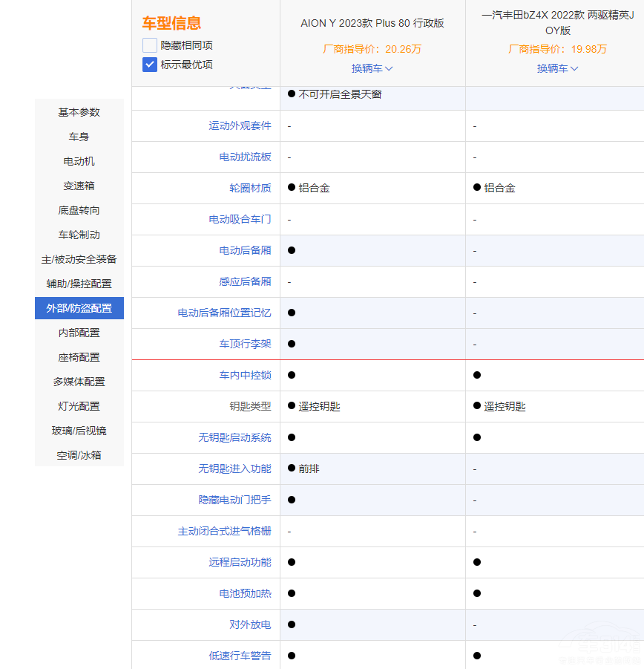
Task: View the 灯光配置 category
Action: tap(79, 406)
